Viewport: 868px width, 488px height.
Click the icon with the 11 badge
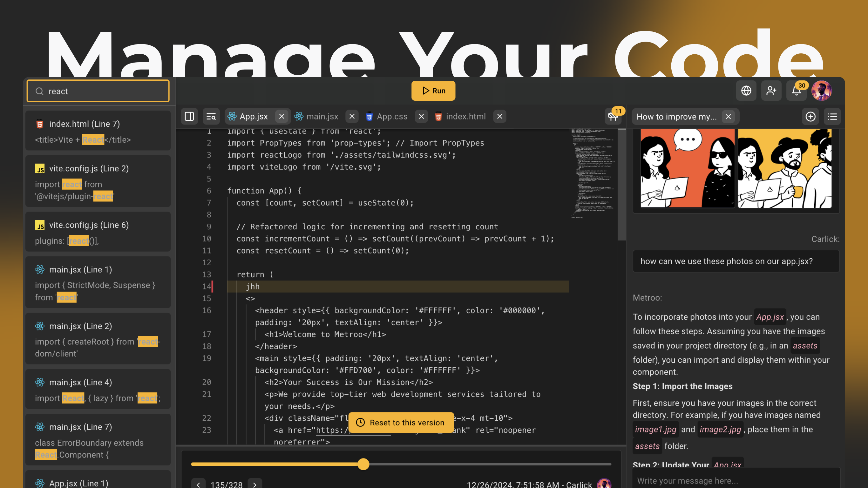point(613,117)
